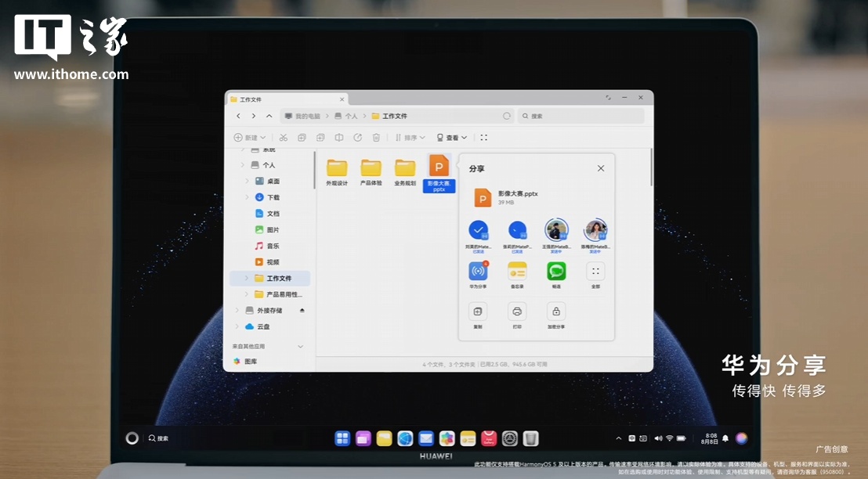Expand the 外接存储 tree node

(237, 310)
